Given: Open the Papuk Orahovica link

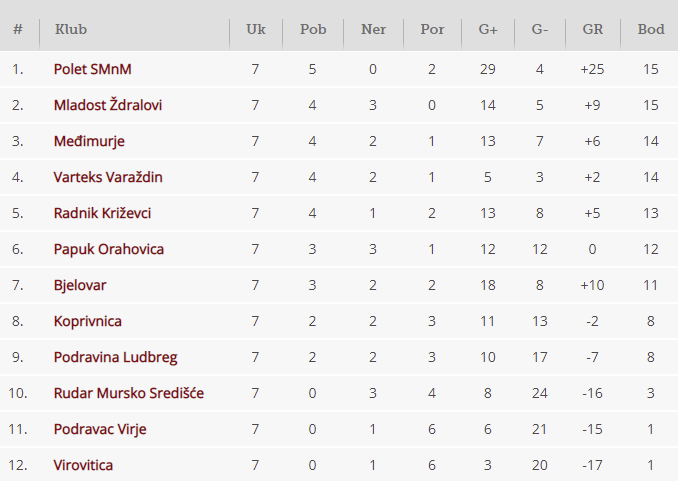Looking at the screenshot, I should [109, 250].
